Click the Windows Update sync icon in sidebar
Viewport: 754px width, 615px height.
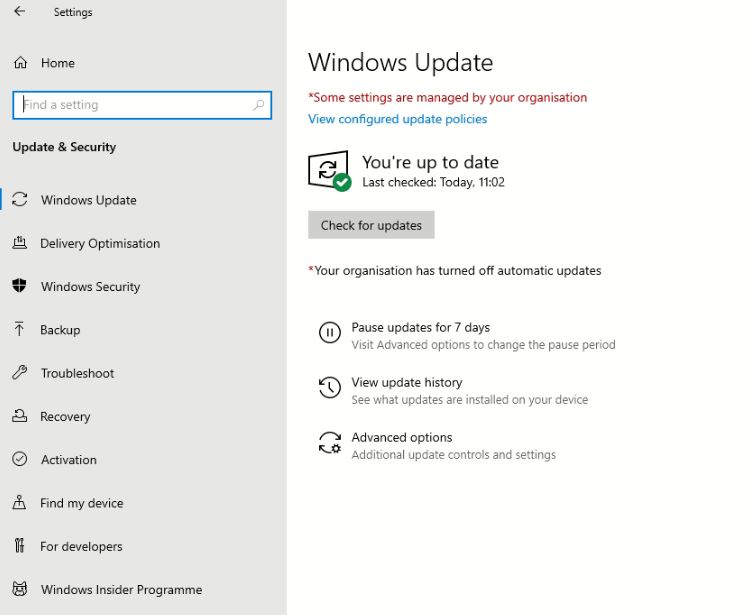point(20,200)
